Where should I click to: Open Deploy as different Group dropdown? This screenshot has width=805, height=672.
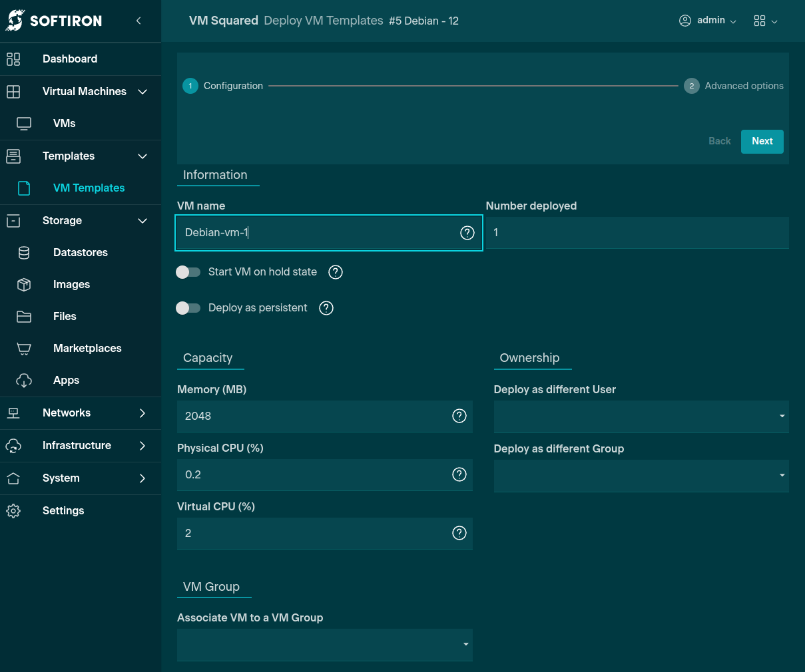click(x=641, y=476)
